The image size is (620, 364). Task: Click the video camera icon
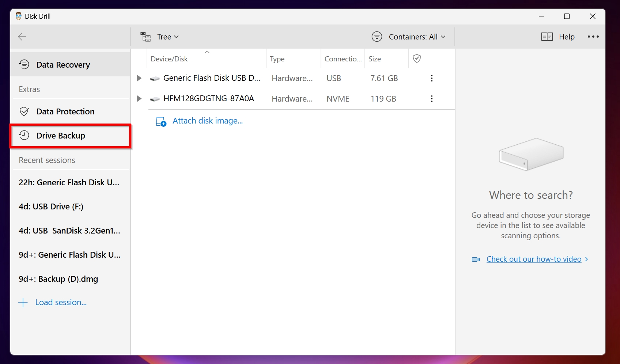476,259
